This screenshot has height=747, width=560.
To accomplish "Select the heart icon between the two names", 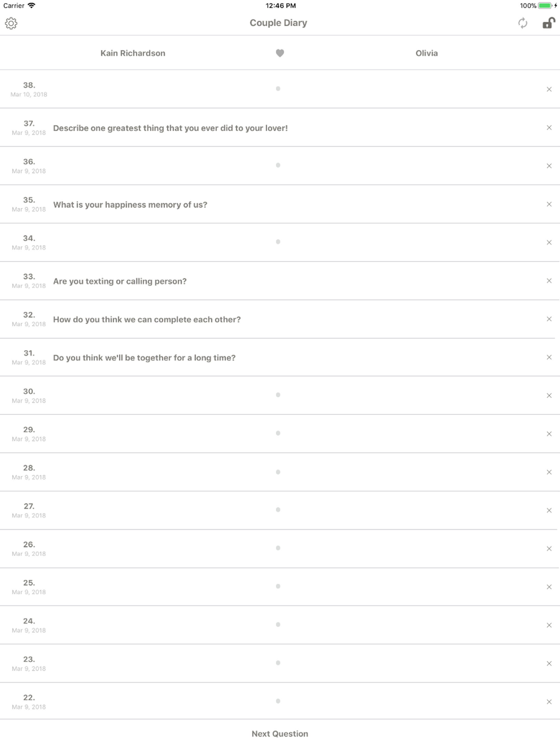I will [280, 53].
